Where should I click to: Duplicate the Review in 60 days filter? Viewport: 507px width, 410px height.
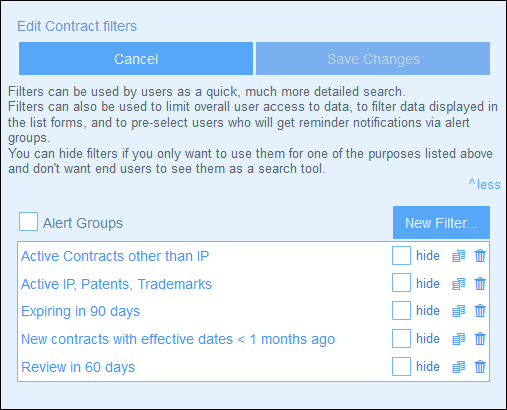click(458, 367)
